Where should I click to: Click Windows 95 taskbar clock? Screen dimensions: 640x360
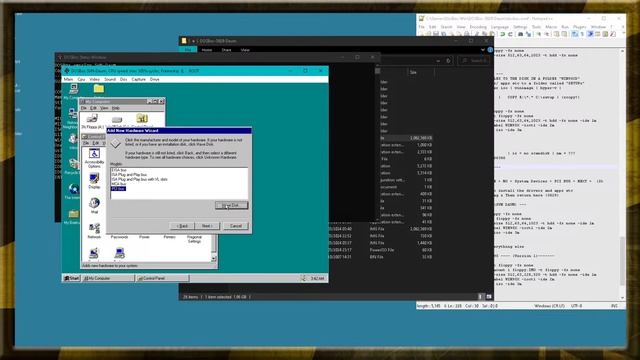(317, 278)
